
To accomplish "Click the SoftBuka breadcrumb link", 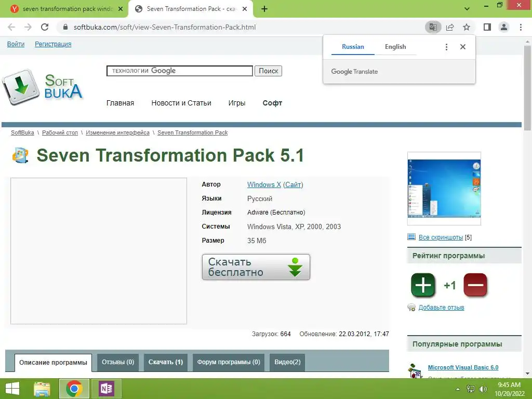I will point(22,132).
